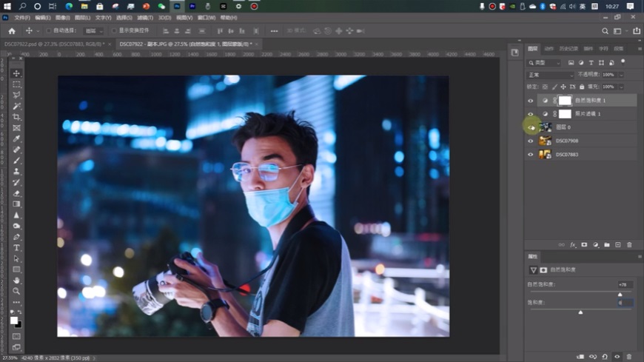Select the Eraser tool
This screenshot has width=644, height=362.
click(x=16, y=193)
